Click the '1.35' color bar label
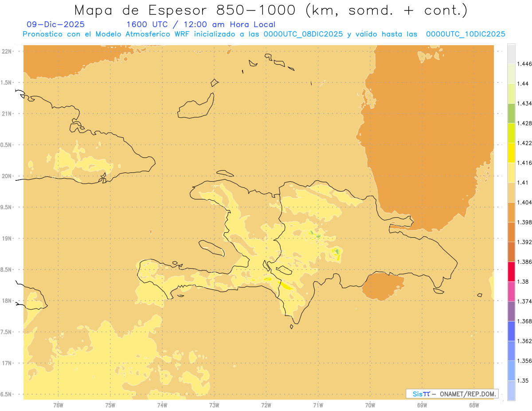532x411 pixels. 523,380
